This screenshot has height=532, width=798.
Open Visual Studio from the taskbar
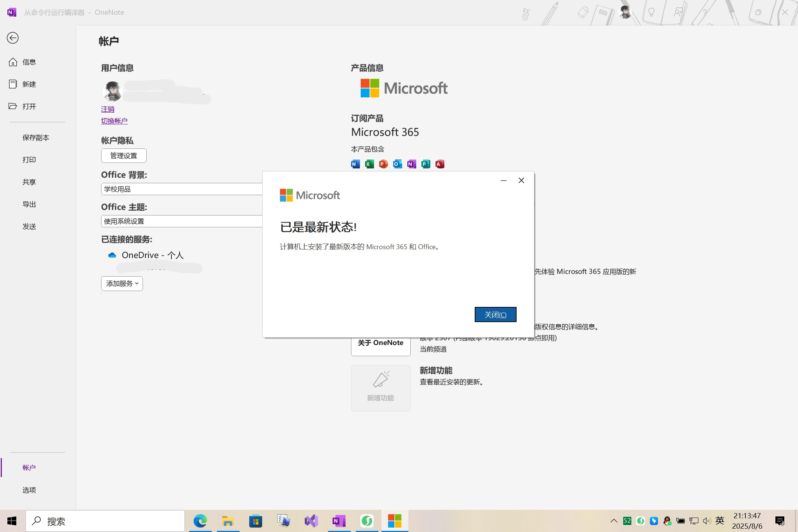pyautogui.click(x=311, y=521)
